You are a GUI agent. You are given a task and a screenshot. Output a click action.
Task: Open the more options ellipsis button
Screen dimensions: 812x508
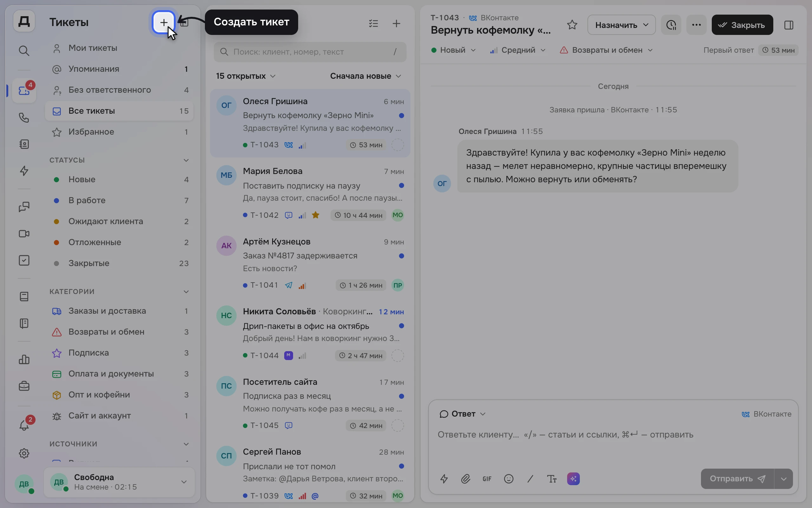(696, 25)
